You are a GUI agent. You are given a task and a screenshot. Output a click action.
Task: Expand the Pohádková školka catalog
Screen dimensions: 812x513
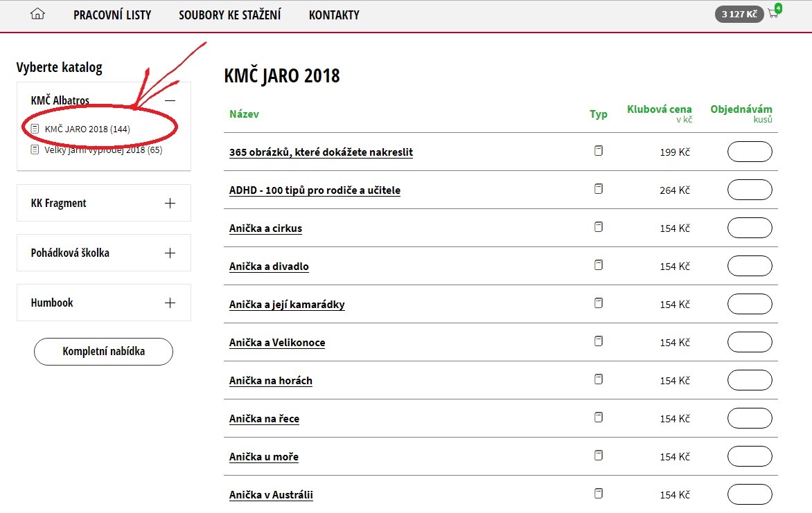(170, 253)
